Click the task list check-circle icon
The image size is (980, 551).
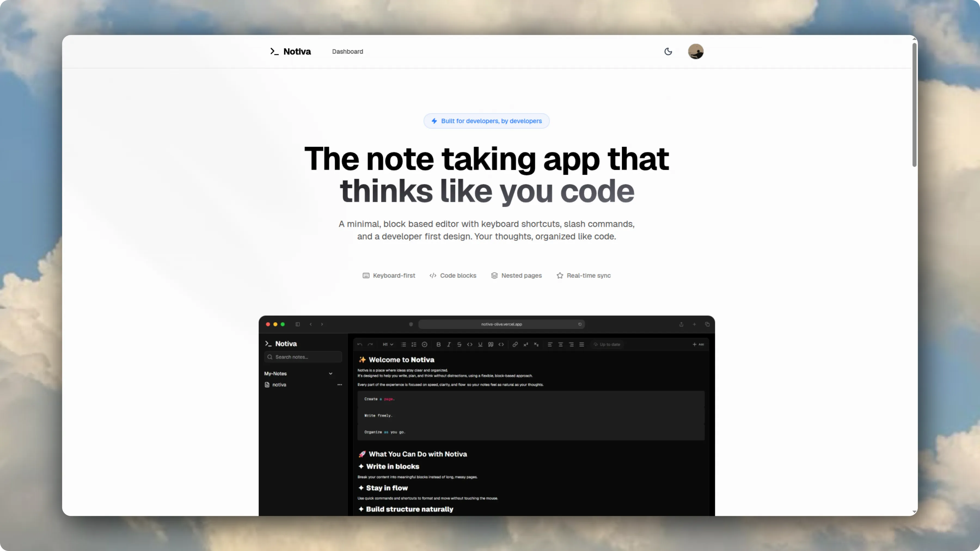[x=425, y=344]
